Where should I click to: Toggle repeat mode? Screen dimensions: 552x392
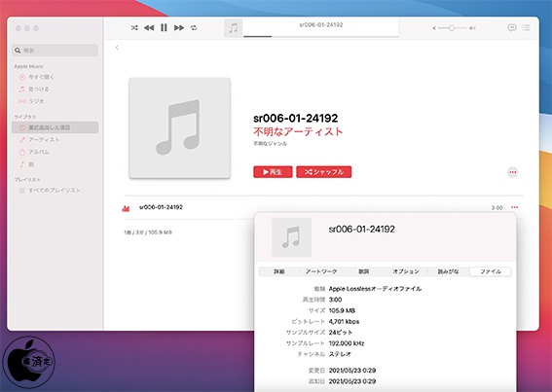[194, 27]
